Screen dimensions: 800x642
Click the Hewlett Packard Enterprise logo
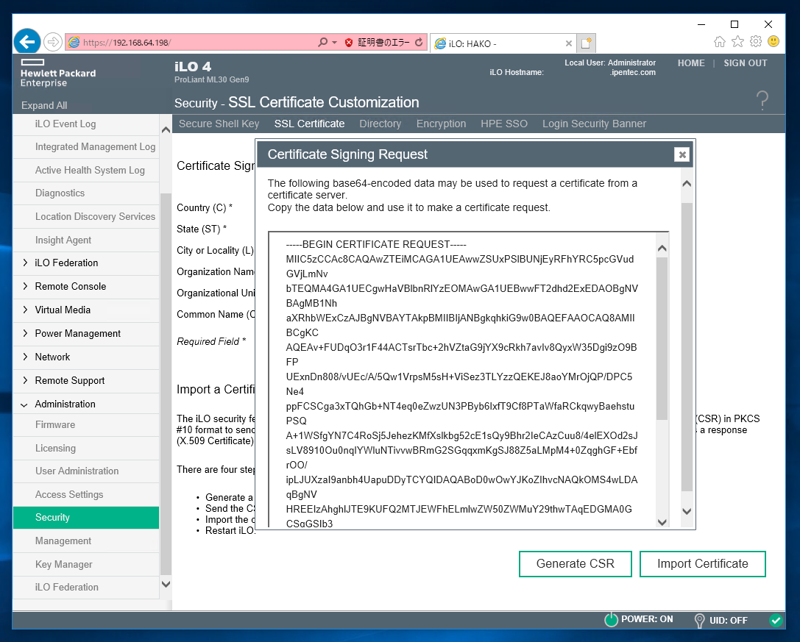[x=58, y=73]
